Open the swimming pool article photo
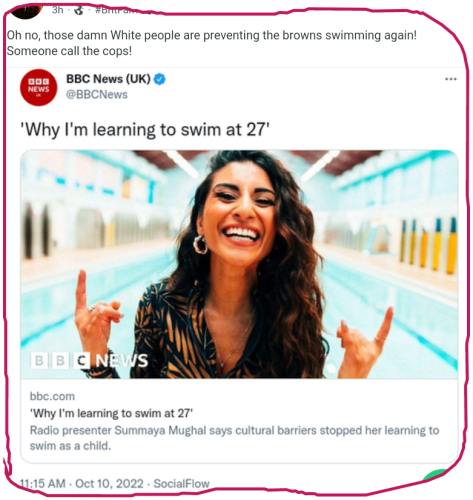The width and height of the screenshot is (473, 500). (x=239, y=264)
